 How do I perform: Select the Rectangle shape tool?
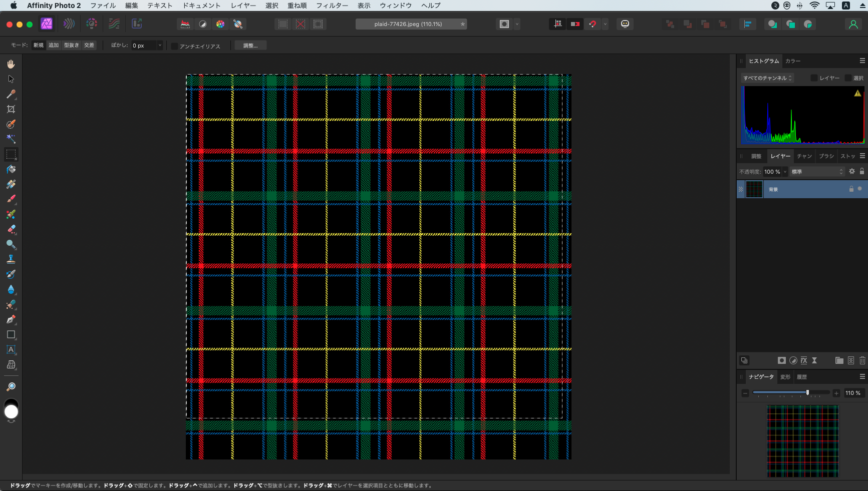click(11, 334)
